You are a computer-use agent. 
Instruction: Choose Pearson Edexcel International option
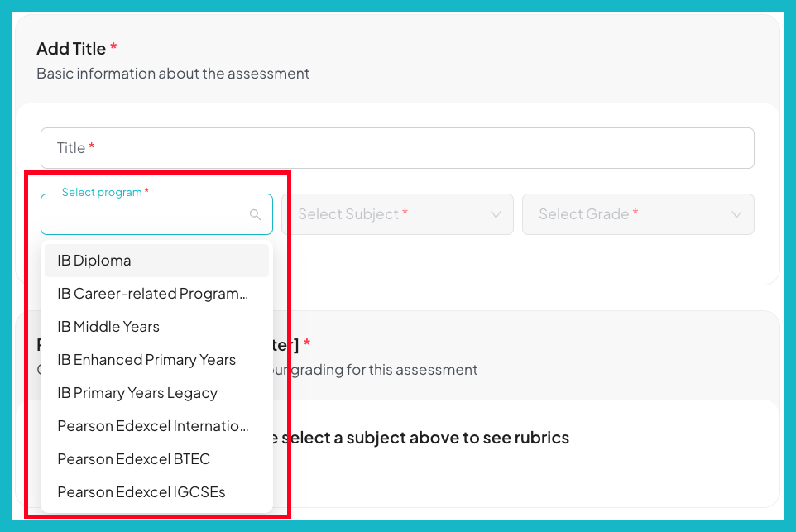click(152, 425)
